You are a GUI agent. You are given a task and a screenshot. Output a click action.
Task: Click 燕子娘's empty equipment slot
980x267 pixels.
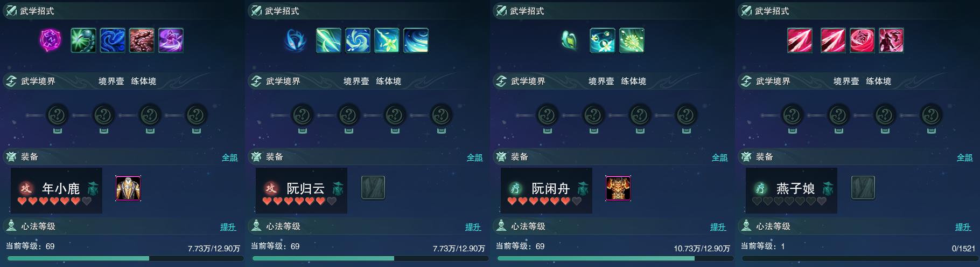[x=863, y=188]
